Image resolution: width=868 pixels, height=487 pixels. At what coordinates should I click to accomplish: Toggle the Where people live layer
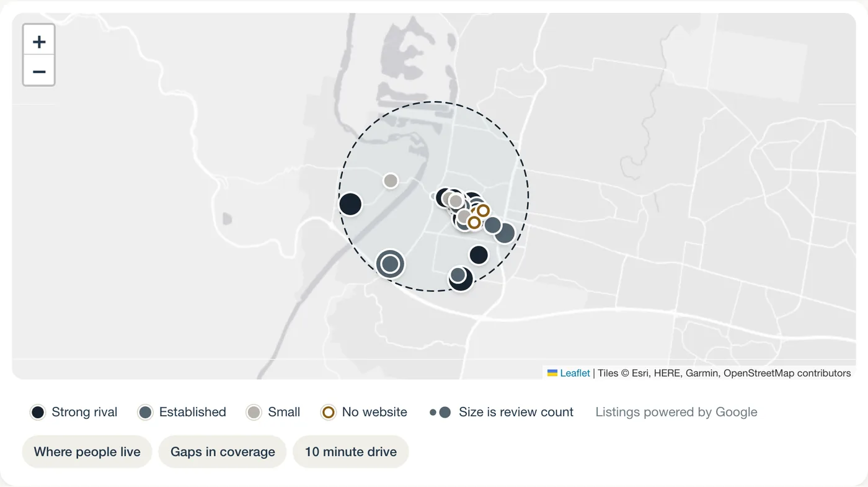[87, 452]
